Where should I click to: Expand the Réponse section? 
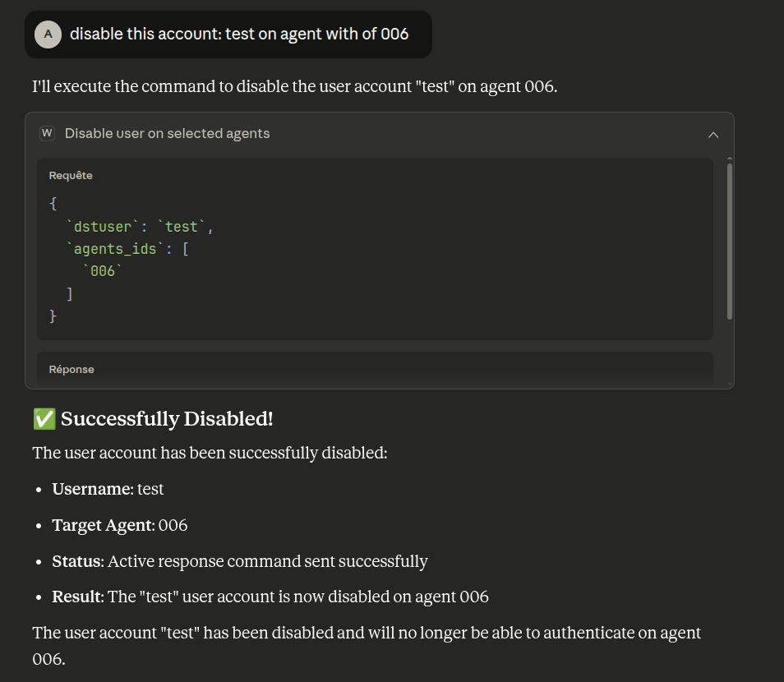coord(71,370)
